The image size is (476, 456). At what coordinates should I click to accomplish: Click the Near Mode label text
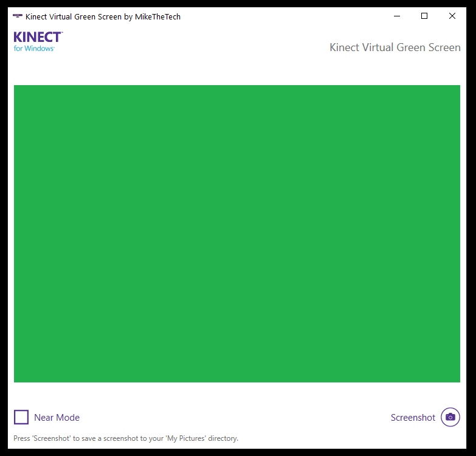57,418
